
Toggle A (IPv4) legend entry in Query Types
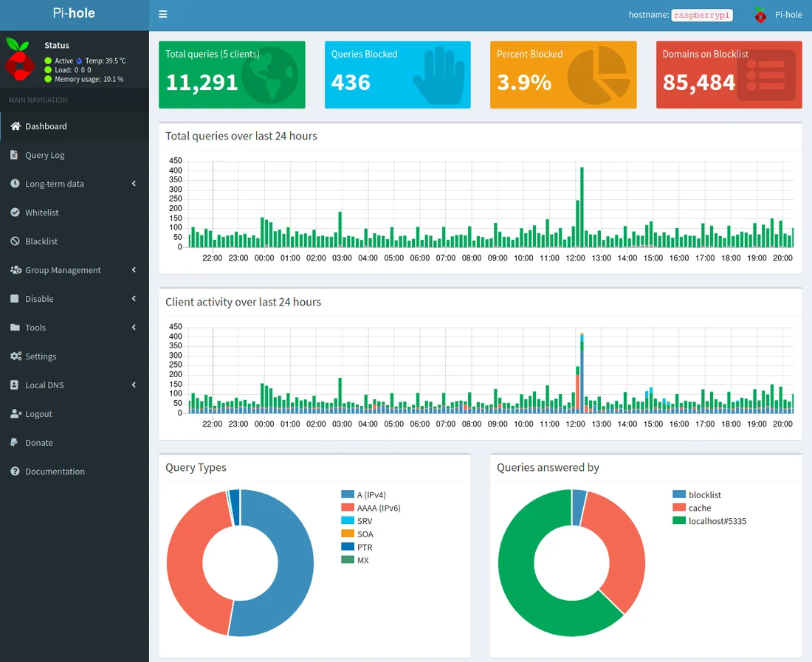[x=363, y=494]
